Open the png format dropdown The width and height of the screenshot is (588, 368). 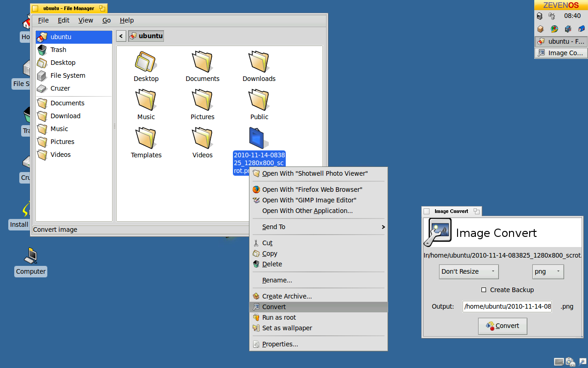coord(548,271)
